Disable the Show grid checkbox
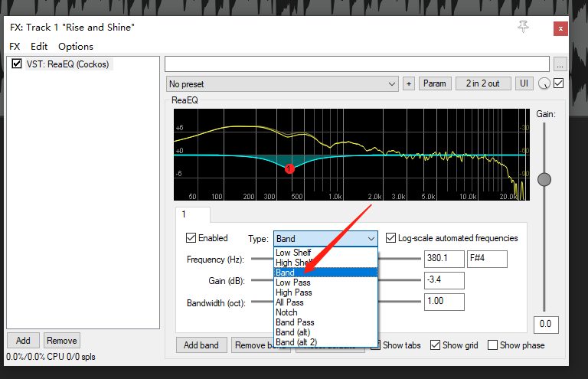588x379 pixels. coord(435,345)
